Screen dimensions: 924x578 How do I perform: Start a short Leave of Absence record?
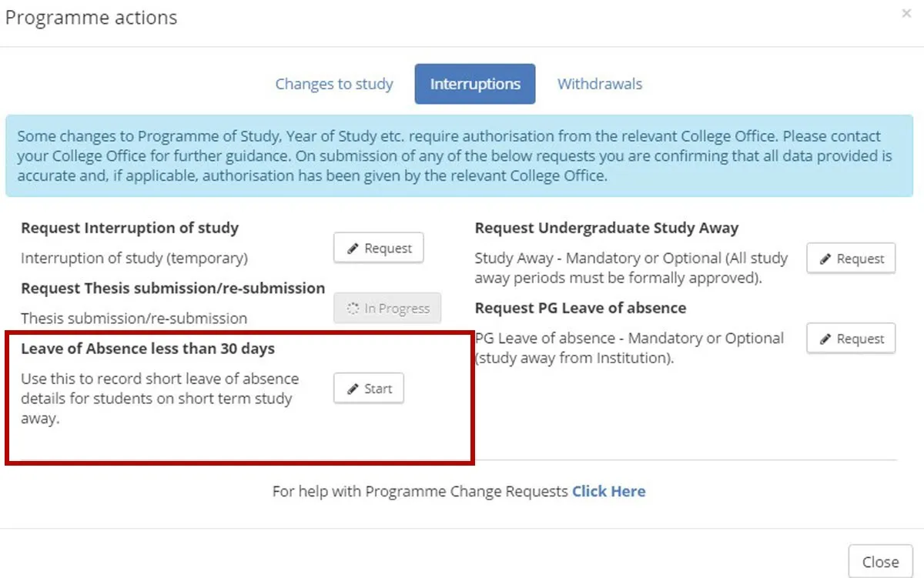pos(369,389)
